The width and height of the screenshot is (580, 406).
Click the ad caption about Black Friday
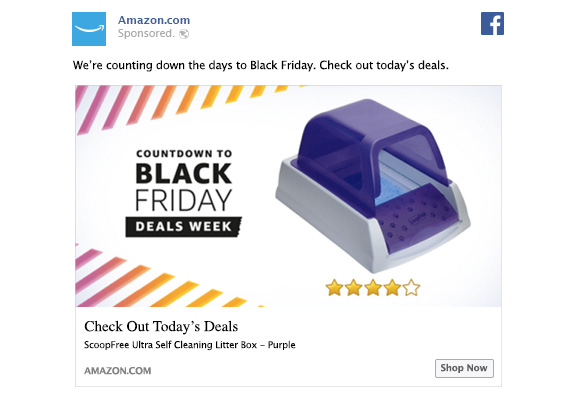click(260, 65)
